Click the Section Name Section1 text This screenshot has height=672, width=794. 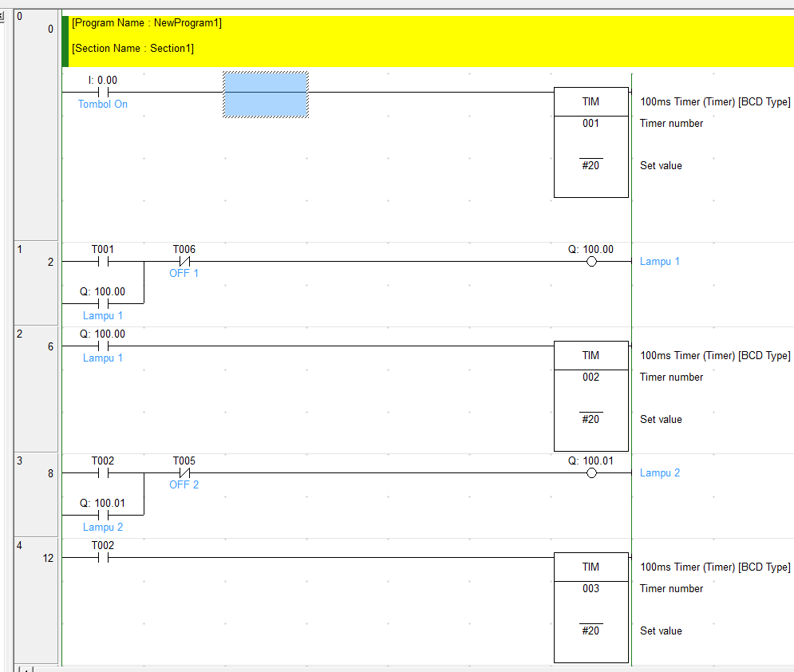[x=132, y=48]
